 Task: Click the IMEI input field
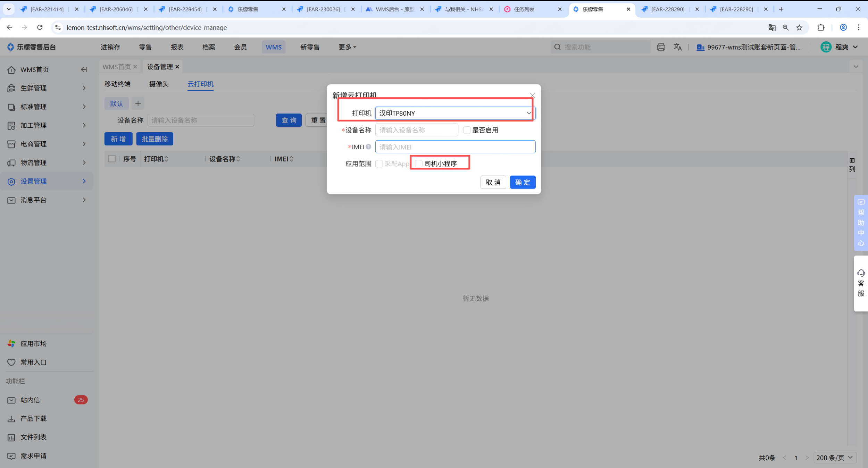click(x=455, y=147)
